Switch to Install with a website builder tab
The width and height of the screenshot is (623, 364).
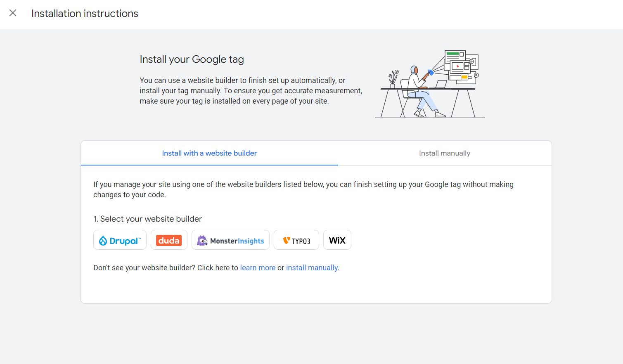pos(209,153)
